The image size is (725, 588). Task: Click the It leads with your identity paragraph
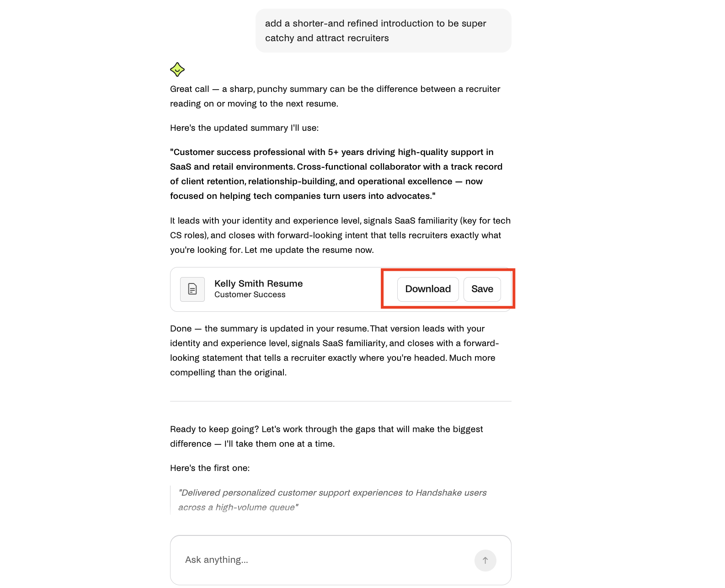click(341, 235)
